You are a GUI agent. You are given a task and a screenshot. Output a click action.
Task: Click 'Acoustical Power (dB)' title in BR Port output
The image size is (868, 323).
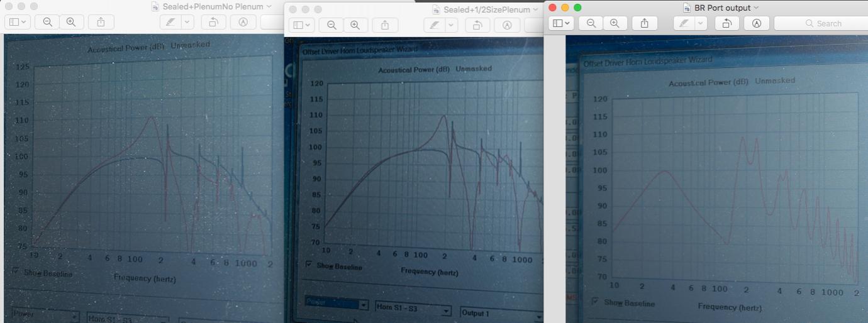(709, 83)
